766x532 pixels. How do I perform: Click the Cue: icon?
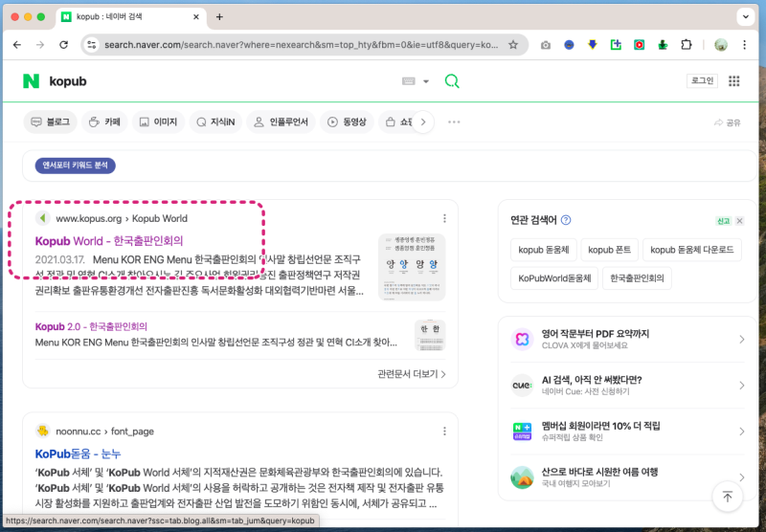coord(522,385)
